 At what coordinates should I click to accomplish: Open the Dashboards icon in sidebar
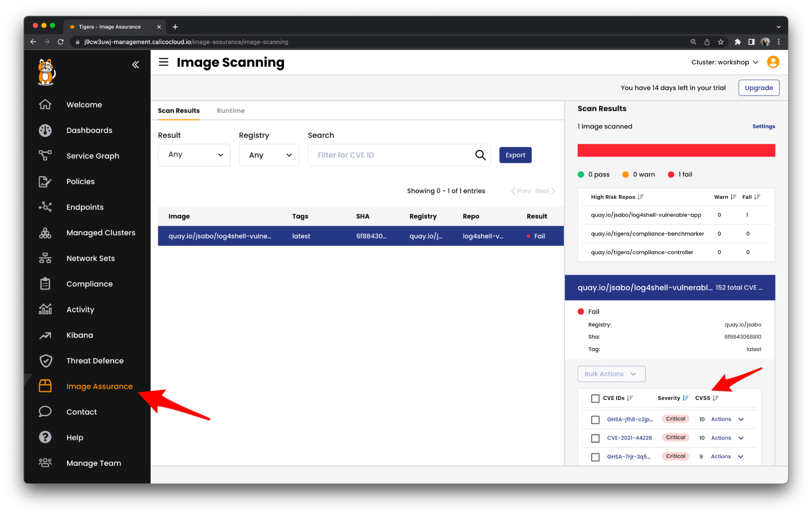(x=45, y=130)
